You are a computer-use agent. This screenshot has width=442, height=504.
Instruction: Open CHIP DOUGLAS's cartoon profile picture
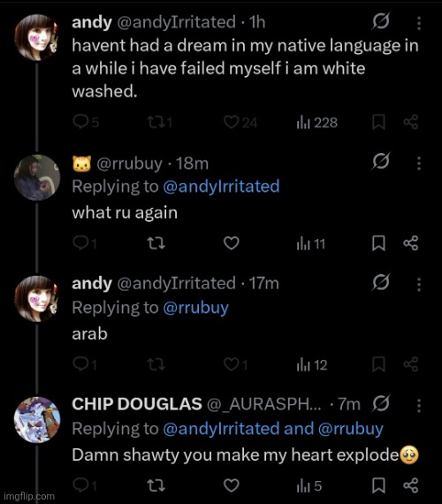[x=37, y=420]
